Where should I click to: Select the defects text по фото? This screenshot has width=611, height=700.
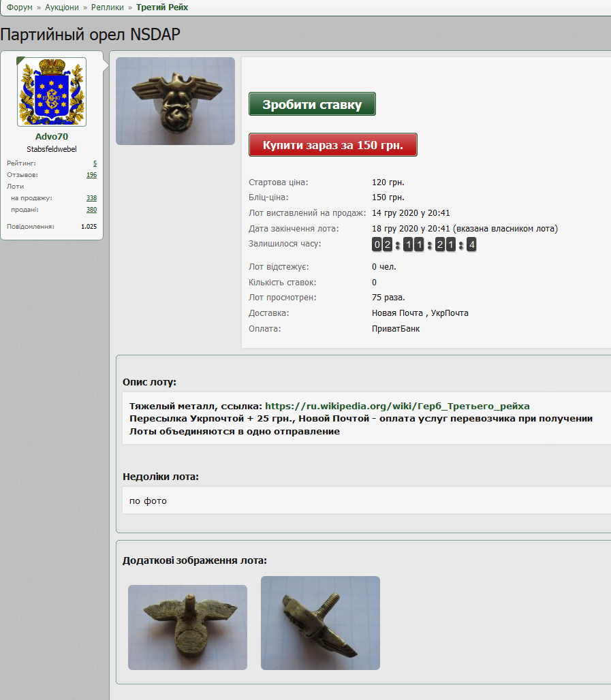click(x=148, y=501)
